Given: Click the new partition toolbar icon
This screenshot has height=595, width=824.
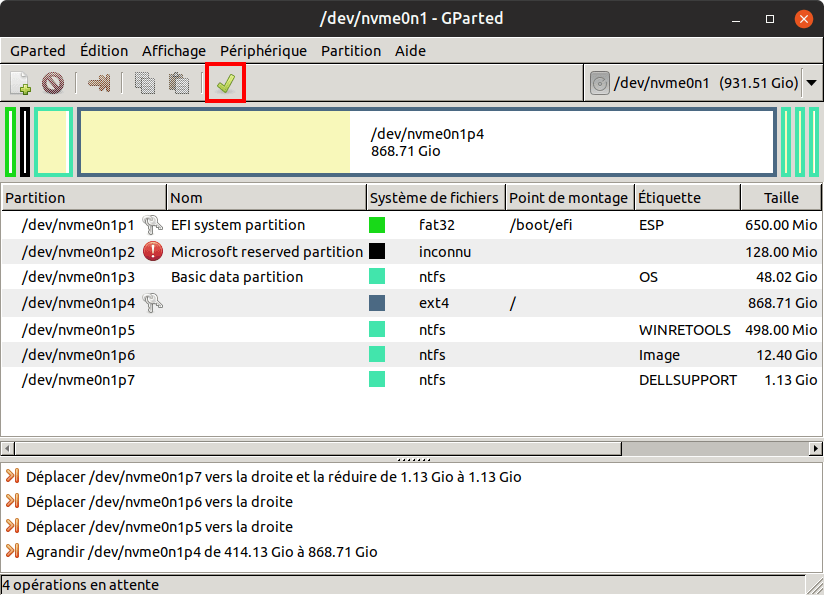Looking at the screenshot, I should (x=21, y=84).
